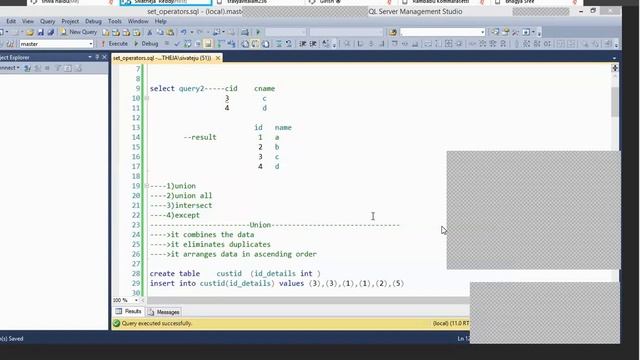Select Results to Grid mode
Viewport: 640px width, 360px height.
click(255, 44)
